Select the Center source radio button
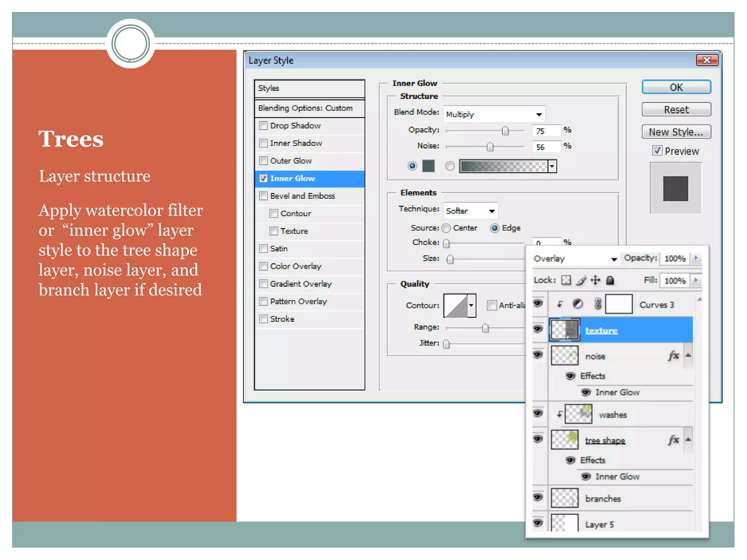 [x=446, y=228]
